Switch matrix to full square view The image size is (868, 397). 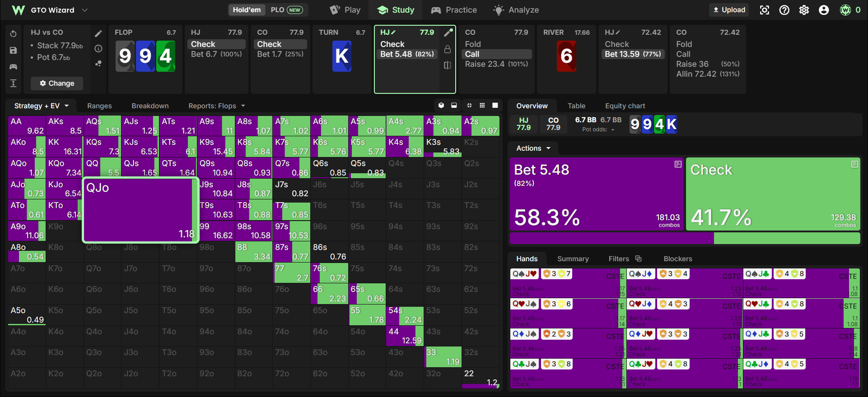(495, 106)
